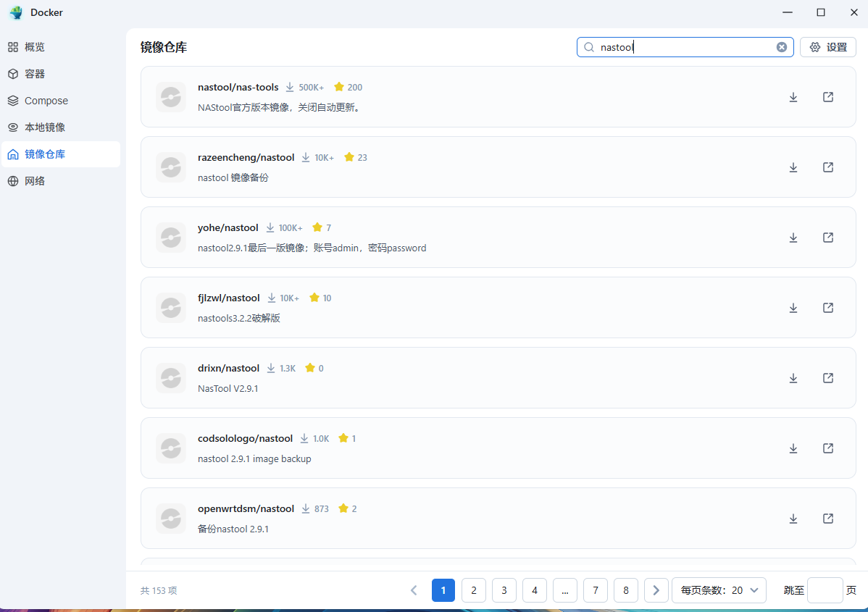Open openwrtdsm/nastool external link
Screen dimensions: 868x612
[x=828, y=519]
